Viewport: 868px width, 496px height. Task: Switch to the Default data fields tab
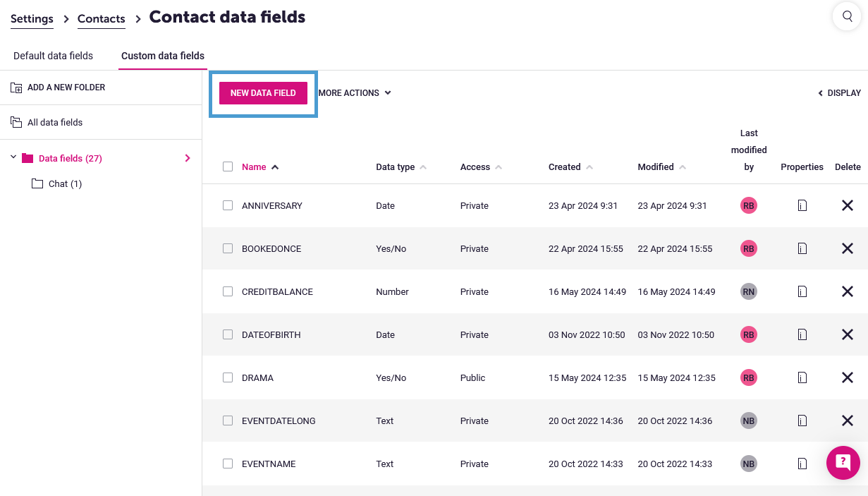[x=53, y=56]
